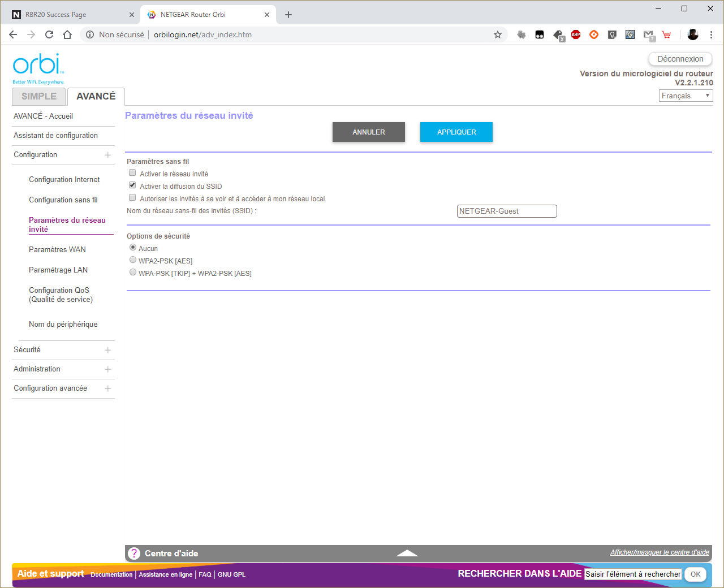
Task: Close the NETGEAR Router Orbi tab
Action: click(x=267, y=15)
